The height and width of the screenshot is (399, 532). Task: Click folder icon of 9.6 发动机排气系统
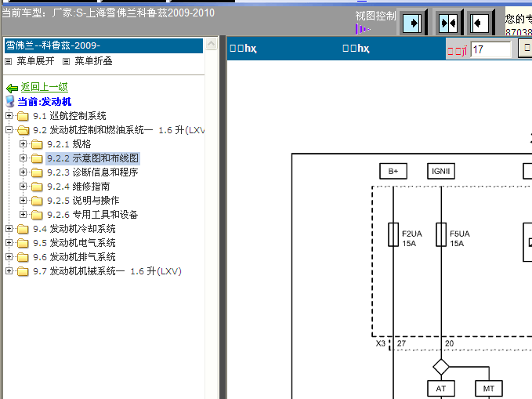click(23, 257)
